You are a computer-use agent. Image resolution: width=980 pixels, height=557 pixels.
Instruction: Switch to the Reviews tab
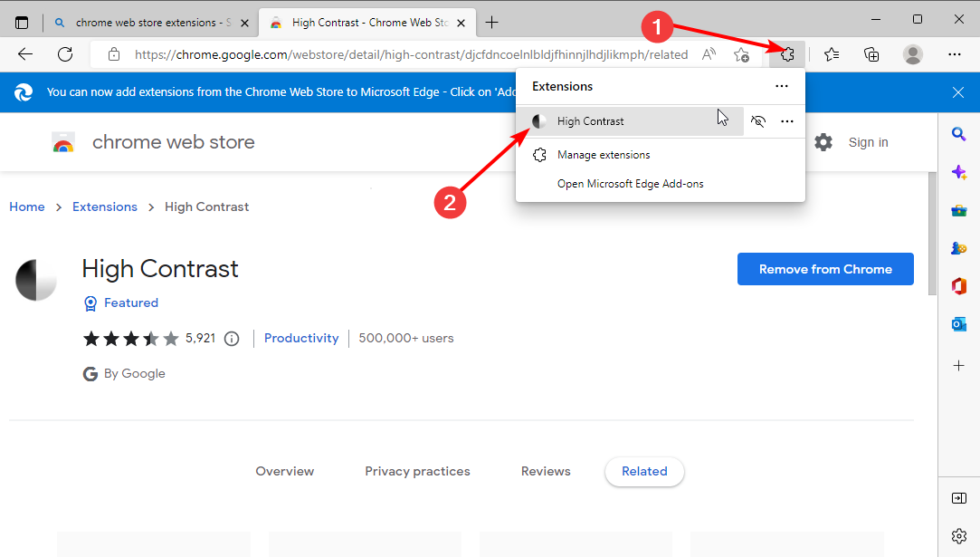546,471
